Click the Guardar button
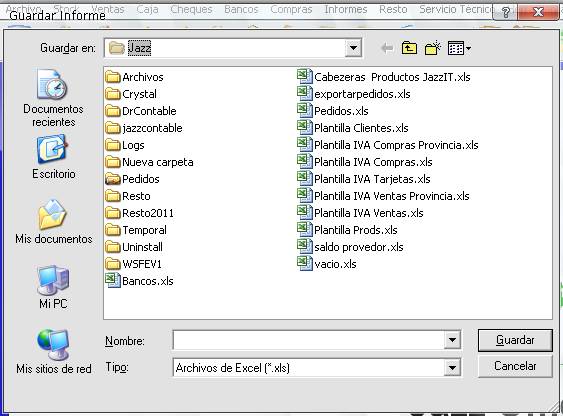 515,340
